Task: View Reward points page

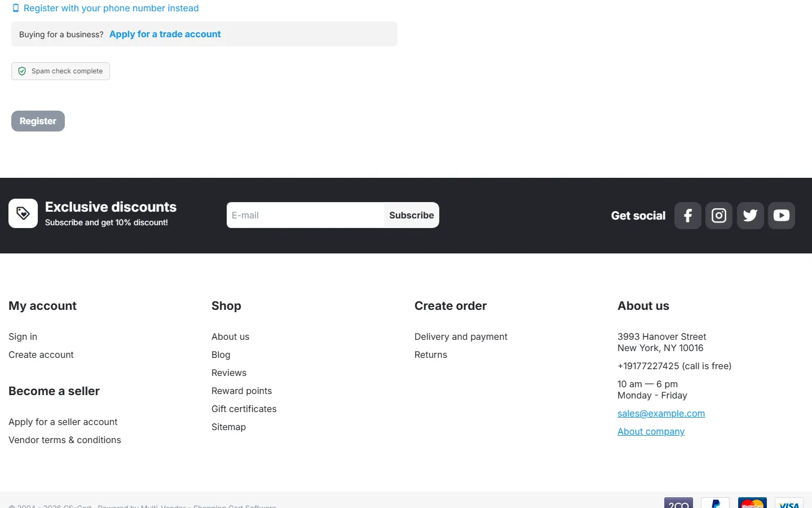Action: [x=241, y=391]
